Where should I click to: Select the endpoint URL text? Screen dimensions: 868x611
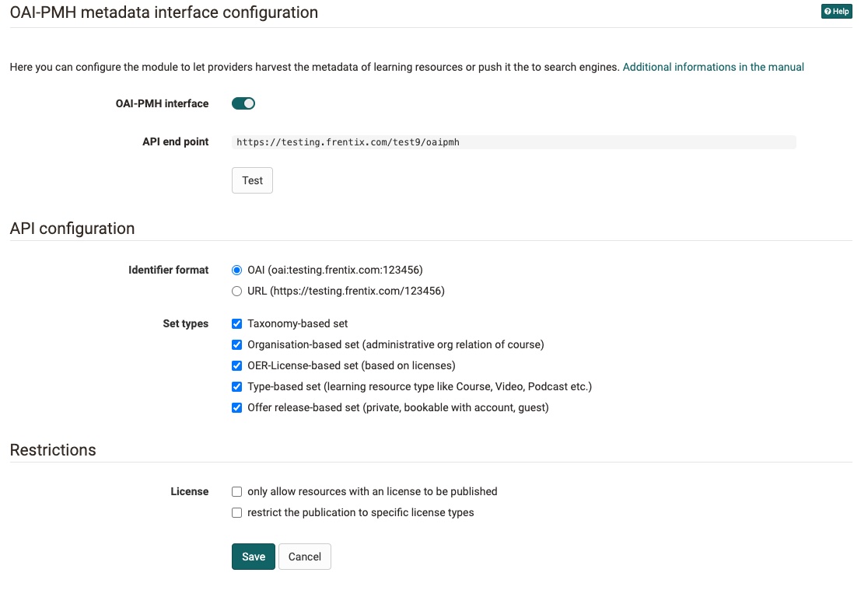coord(347,141)
